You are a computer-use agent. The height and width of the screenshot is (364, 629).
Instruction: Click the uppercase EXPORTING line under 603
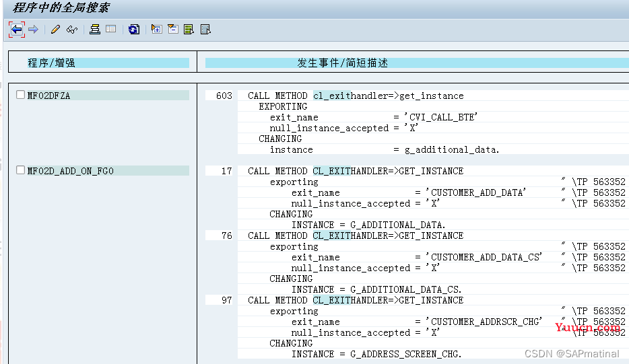283,106
